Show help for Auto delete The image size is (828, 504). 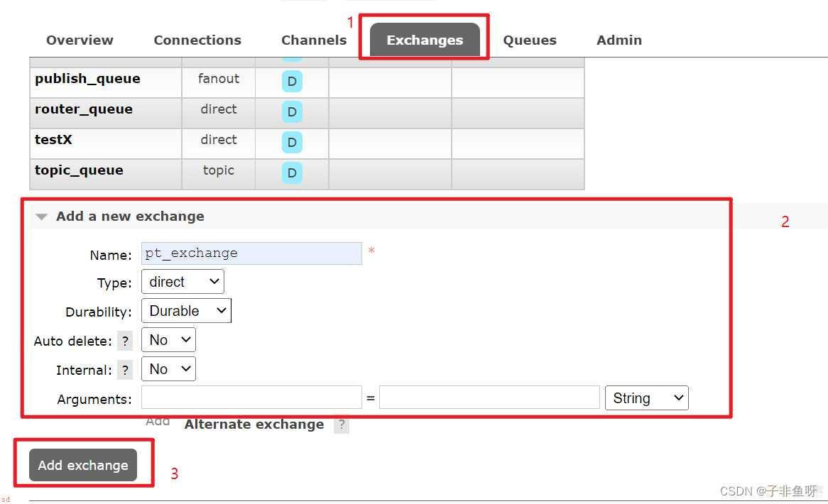coord(125,341)
